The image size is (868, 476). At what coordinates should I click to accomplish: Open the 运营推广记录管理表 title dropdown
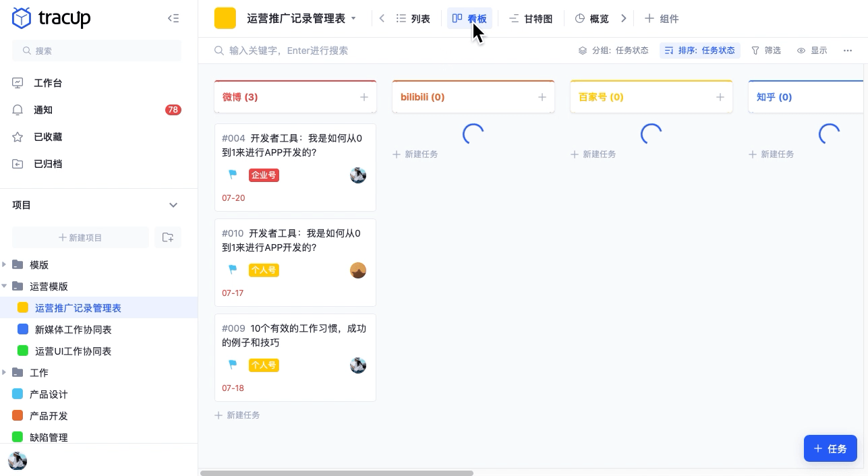[353, 18]
